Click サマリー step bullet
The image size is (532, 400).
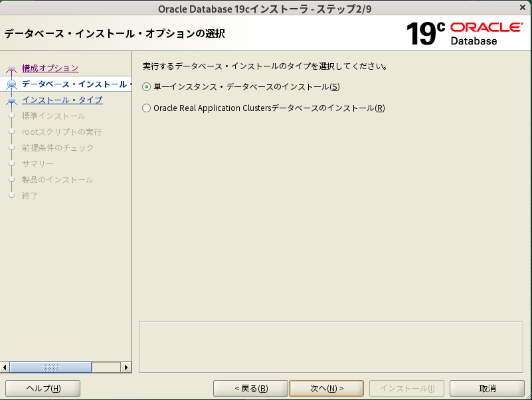coord(11,163)
